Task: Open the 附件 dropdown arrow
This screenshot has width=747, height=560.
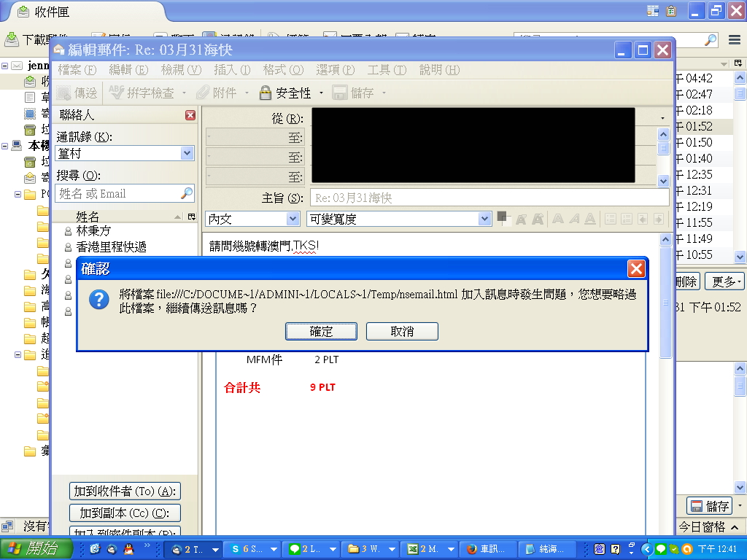Action: [247, 93]
